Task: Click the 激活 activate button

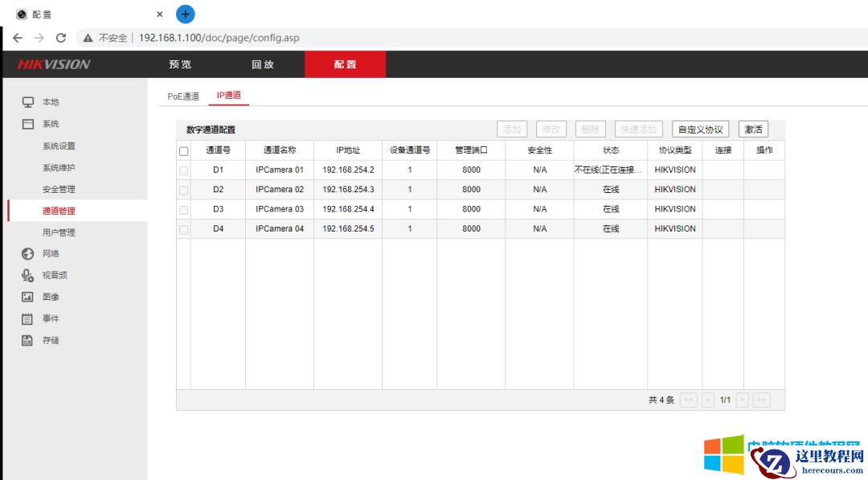Action: pos(753,129)
